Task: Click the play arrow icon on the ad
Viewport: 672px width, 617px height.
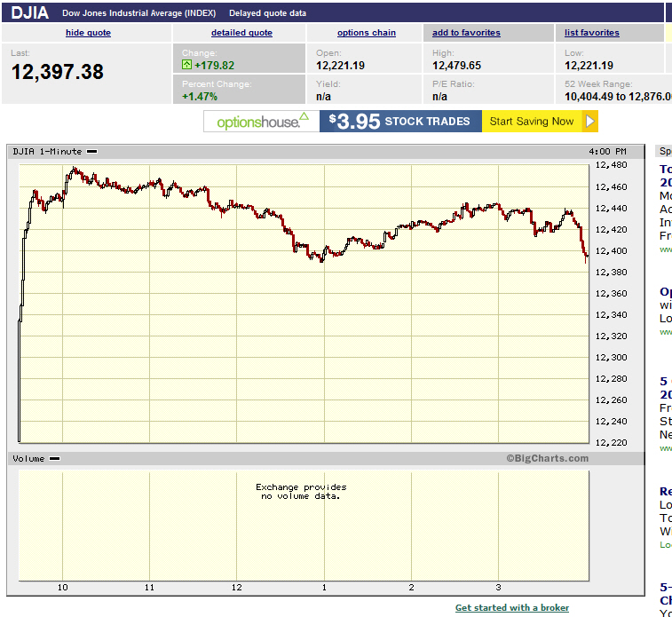Action: (x=590, y=122)
